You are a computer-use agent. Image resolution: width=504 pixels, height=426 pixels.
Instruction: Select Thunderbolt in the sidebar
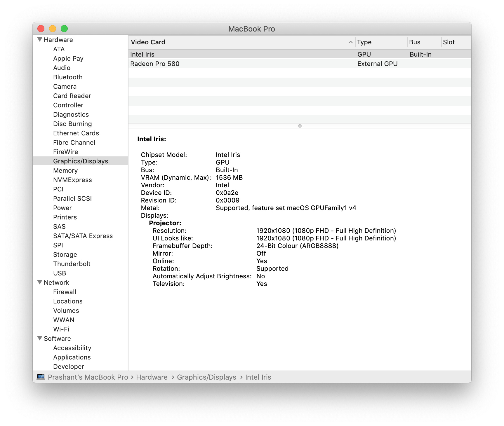tap(72, 264)
